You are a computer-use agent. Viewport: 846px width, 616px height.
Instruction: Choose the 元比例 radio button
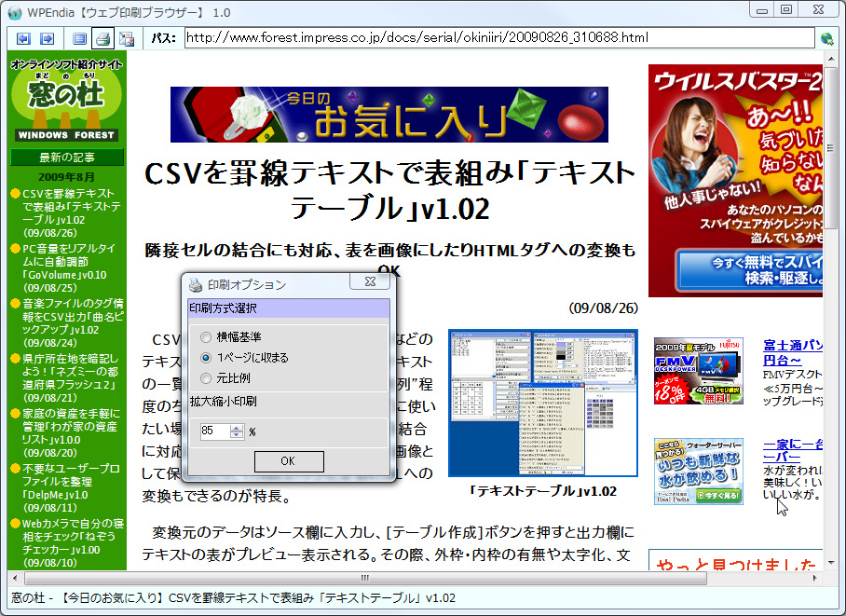pos(206,378)
